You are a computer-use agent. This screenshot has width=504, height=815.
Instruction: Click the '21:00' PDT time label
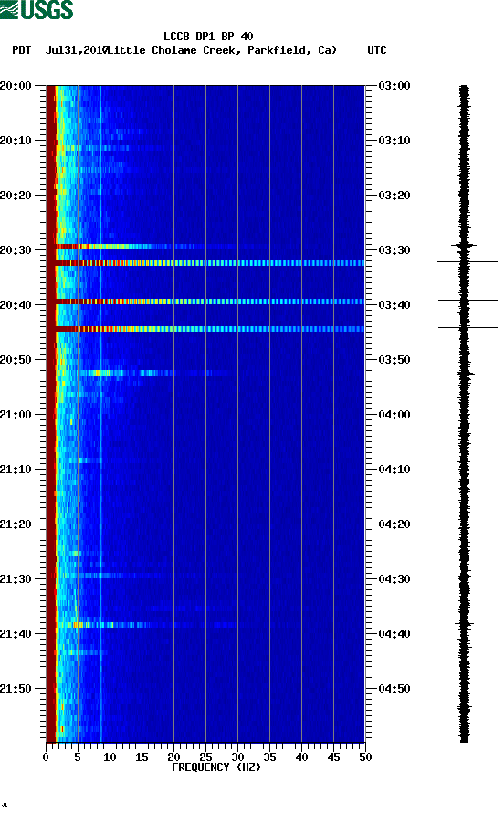click(16, 415)
